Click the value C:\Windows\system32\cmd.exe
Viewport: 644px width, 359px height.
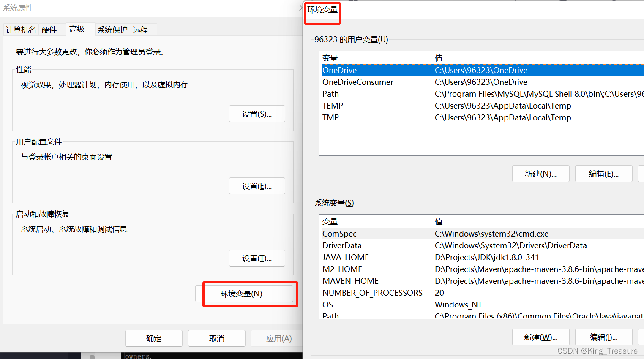pos(491,234)
